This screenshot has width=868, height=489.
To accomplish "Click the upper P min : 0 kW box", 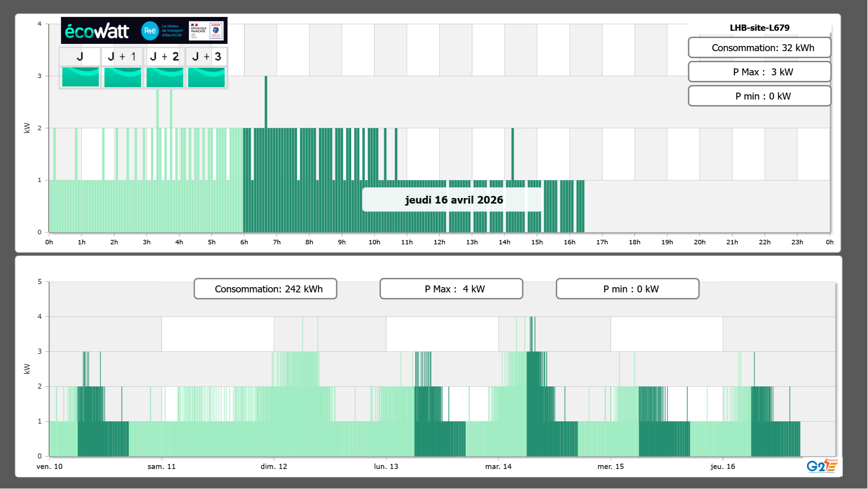I will point(759,96).
